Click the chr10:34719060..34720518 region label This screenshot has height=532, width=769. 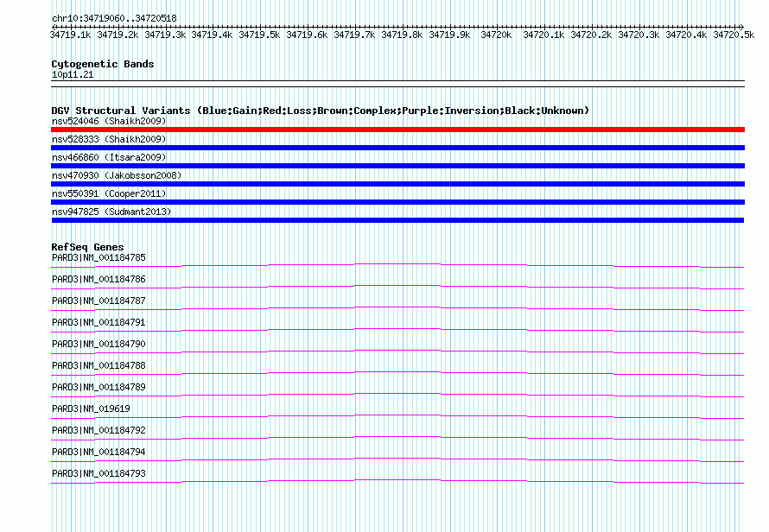click(114, 18)
